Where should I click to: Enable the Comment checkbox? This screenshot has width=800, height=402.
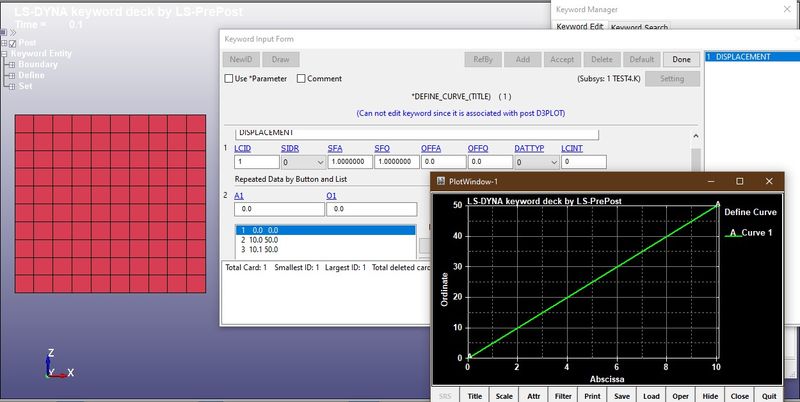301,79
